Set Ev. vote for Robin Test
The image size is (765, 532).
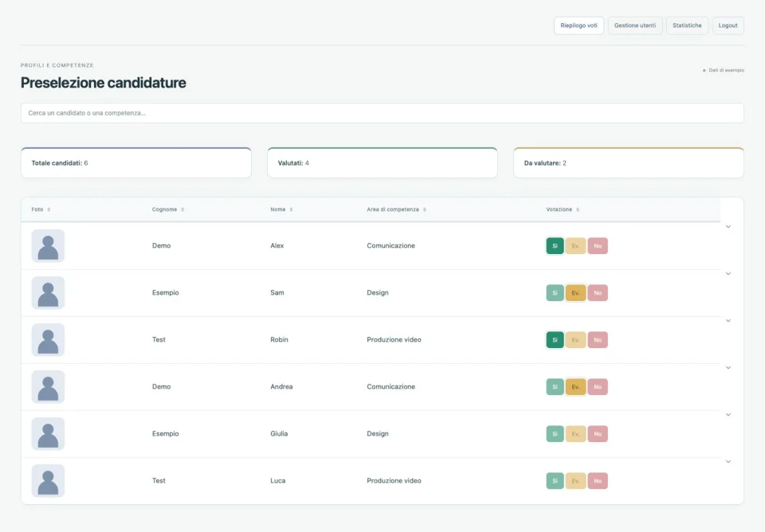coord(575,340)
